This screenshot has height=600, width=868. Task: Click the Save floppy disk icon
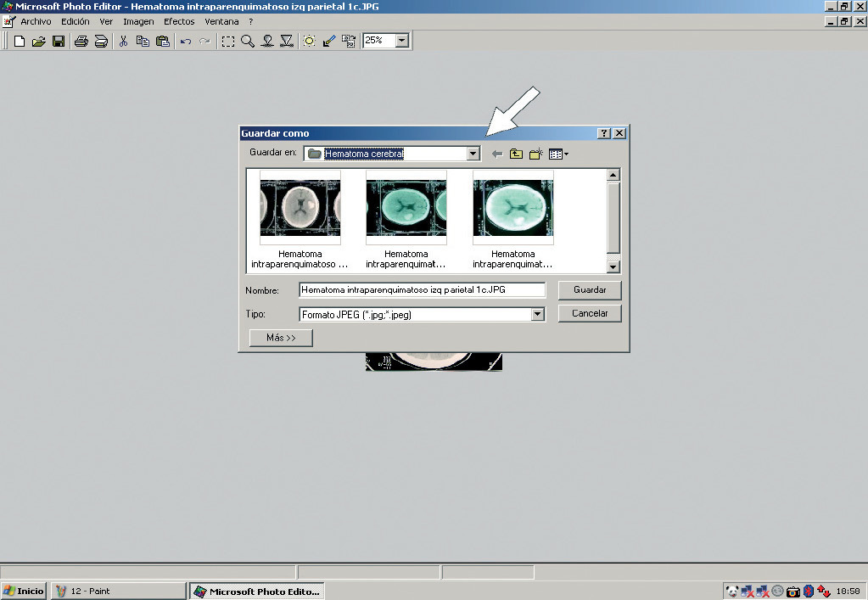point(59,41)
